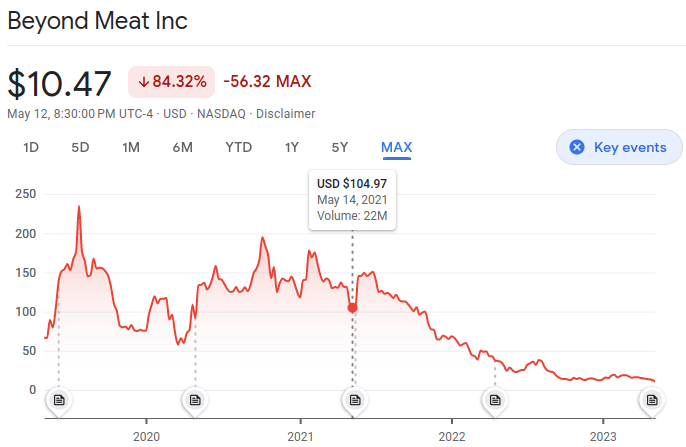
Task: Open the news marker icon near May 2021
Action: [353, 400]
